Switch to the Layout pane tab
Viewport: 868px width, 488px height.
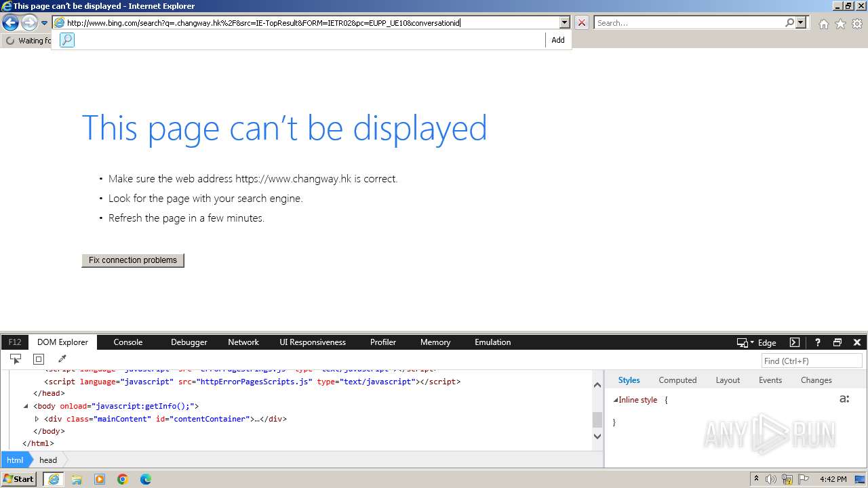pos(728,380)
